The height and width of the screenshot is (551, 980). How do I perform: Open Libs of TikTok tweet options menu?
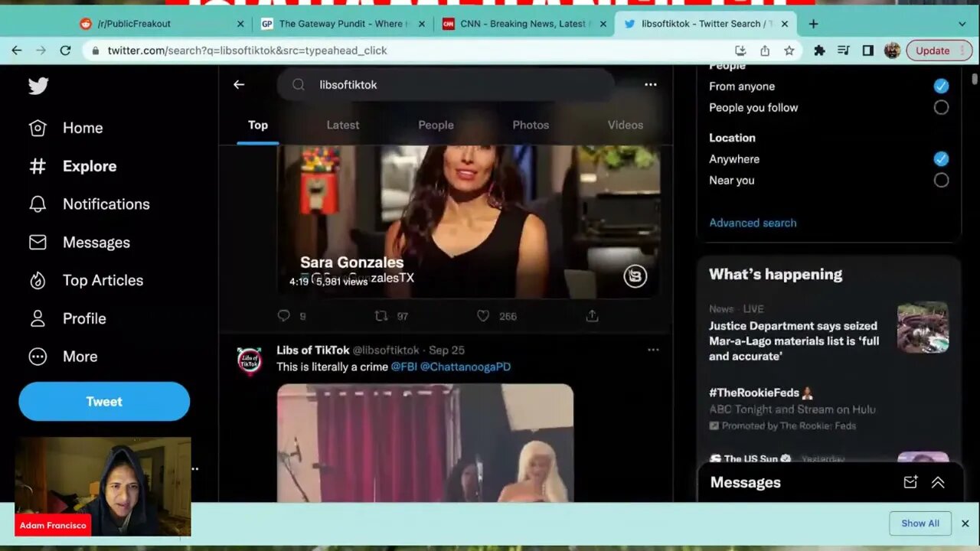click(653, 350)
